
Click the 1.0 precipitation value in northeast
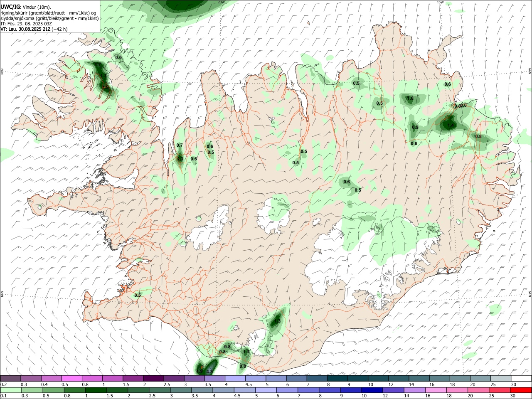410,99
